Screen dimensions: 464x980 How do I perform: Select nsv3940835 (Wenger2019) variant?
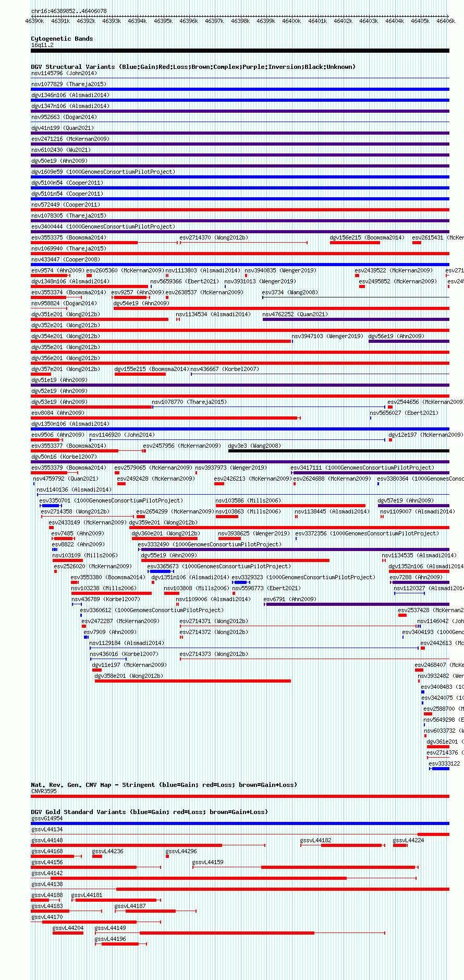click(281, 270)
